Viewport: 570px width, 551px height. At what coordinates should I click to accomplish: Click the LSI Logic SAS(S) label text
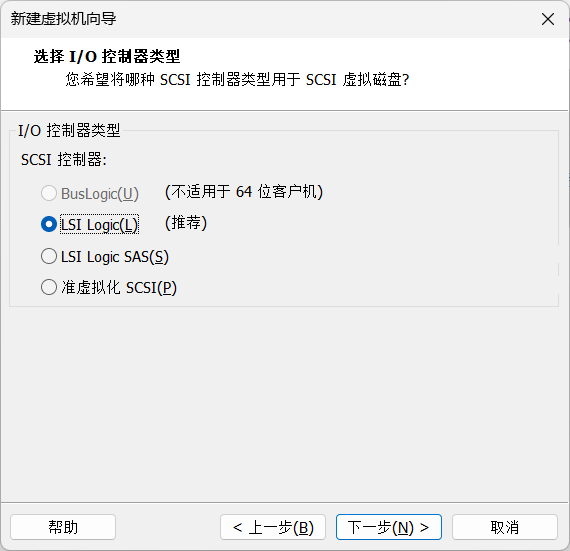pos(115,257)
